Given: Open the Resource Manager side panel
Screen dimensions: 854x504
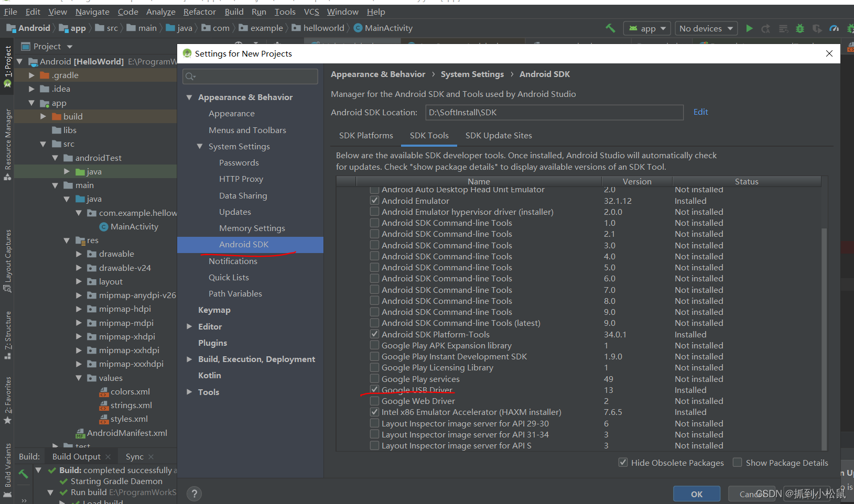Looking at the screenshot, I should (7, 144).
